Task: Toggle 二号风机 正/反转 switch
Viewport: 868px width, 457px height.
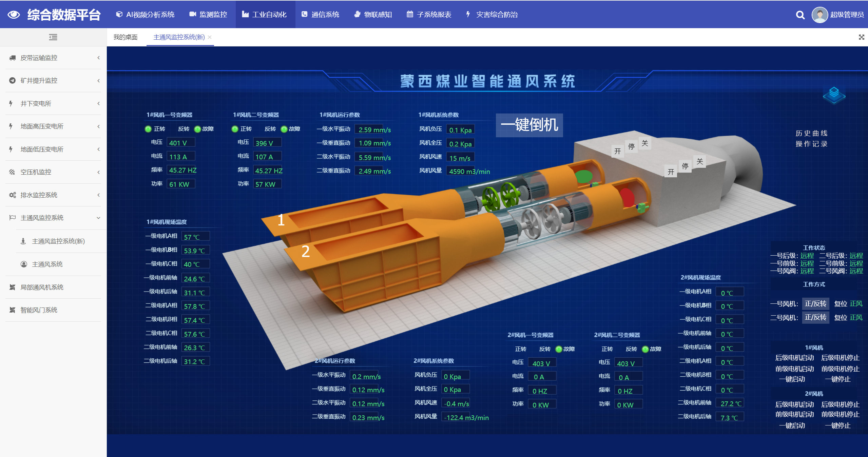Action: [815, 318]
